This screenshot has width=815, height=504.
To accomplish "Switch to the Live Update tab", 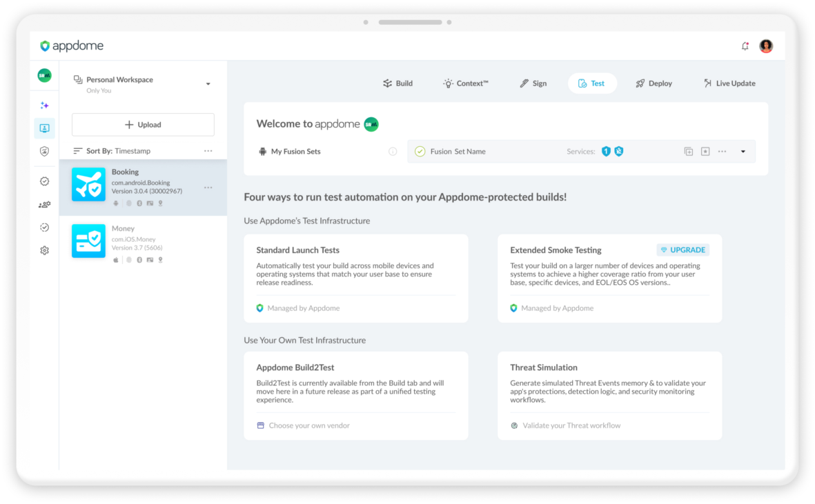I will click(729, 83).
